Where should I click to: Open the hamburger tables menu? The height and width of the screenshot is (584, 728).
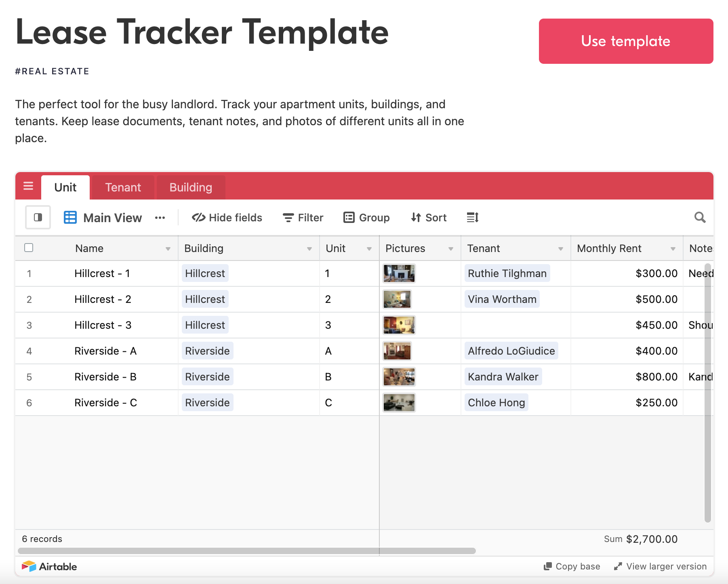28,186
